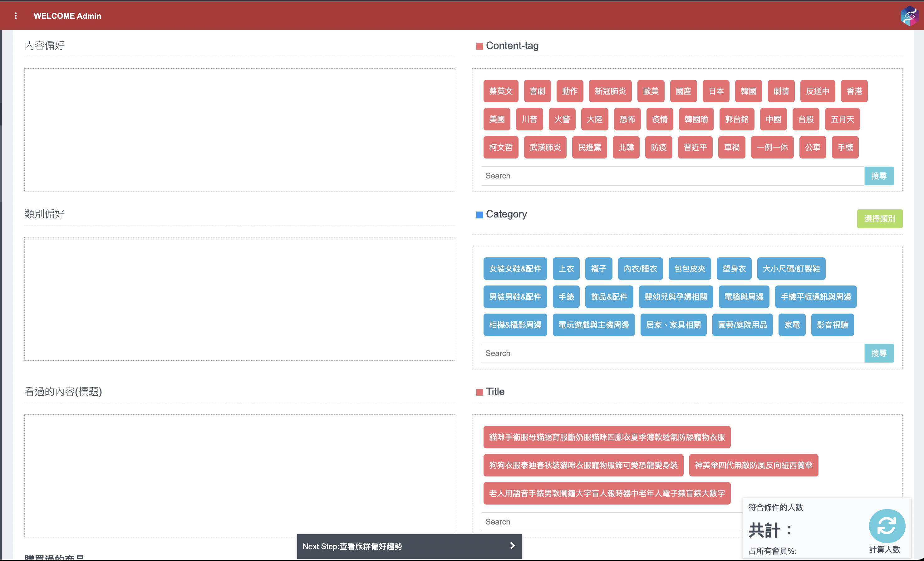Click the 選擇類別 green button
Viewport: 924px width, 561px height.
click(879, 218)
